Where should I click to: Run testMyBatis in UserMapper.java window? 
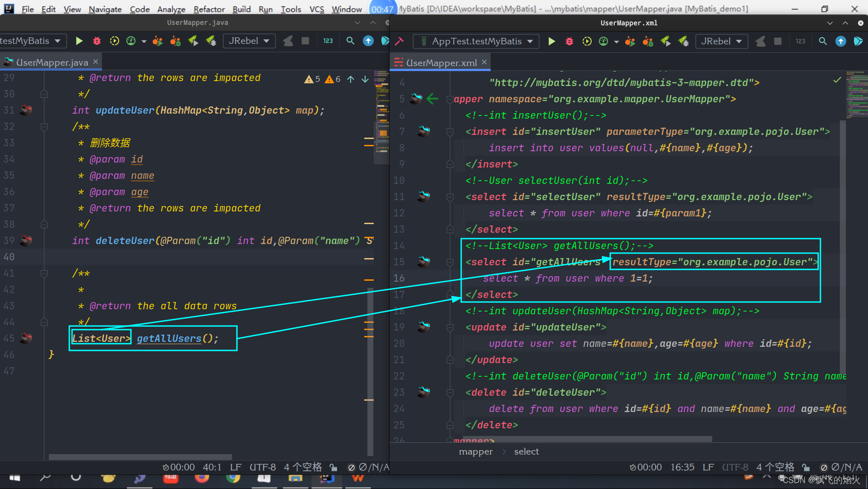point(79,41)
